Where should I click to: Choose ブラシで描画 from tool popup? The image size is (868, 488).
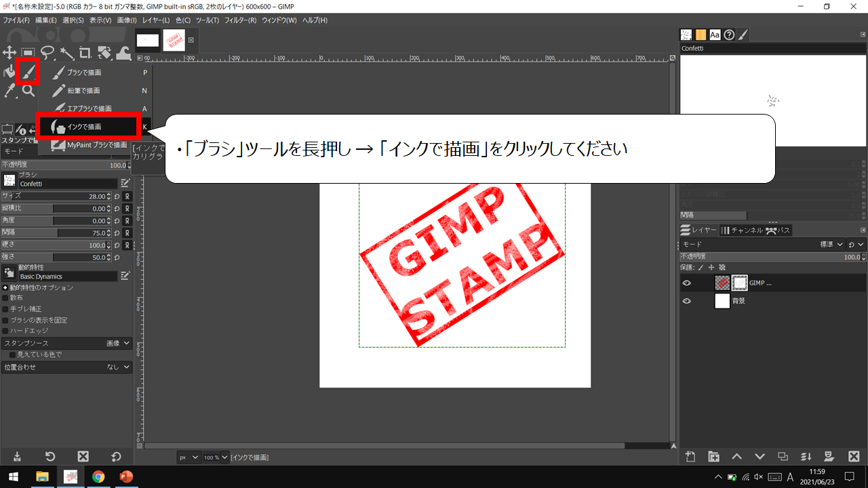[94, 73]
